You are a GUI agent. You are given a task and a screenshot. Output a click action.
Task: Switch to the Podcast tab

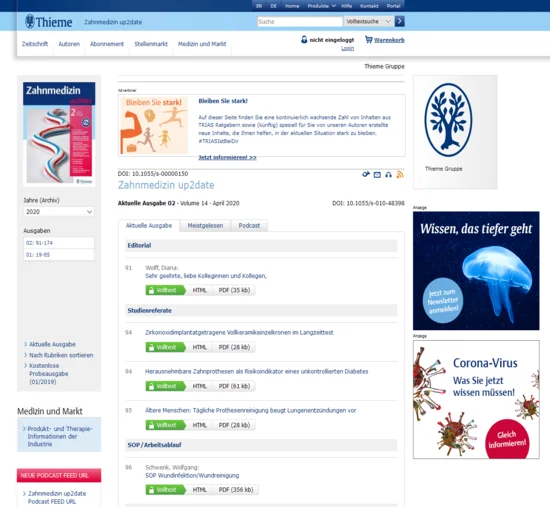249,226
